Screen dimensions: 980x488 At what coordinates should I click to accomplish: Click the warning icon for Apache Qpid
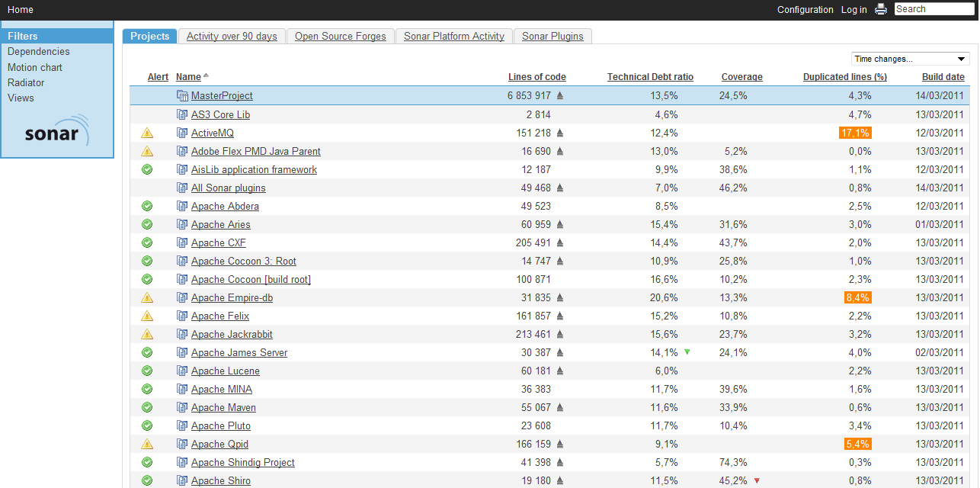tap(147, 444)
